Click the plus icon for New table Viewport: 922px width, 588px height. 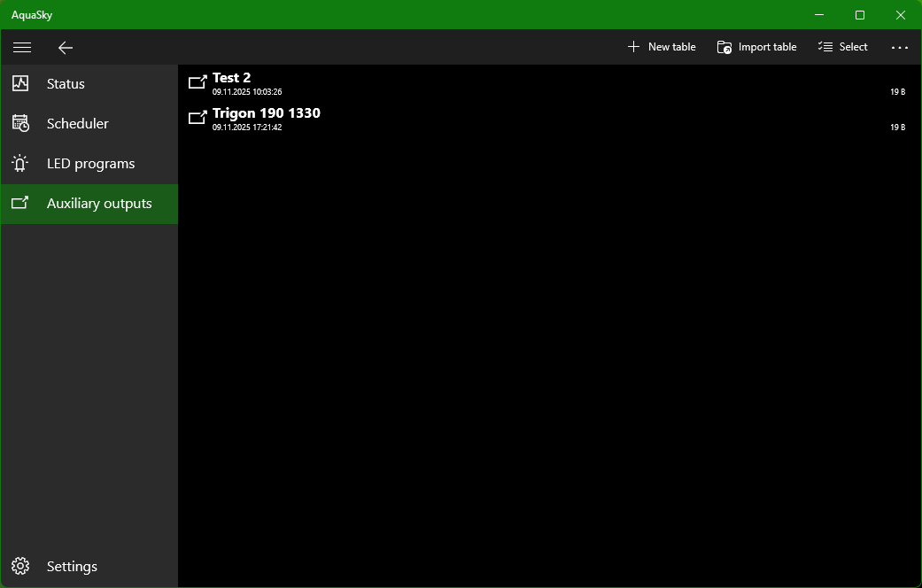click(633, 47)
